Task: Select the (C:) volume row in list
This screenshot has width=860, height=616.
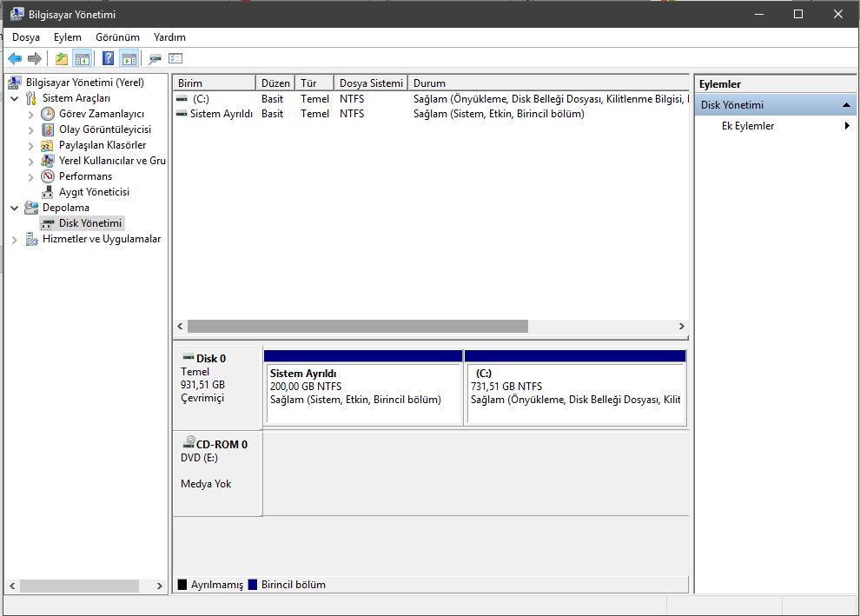Action: point(431,99)
